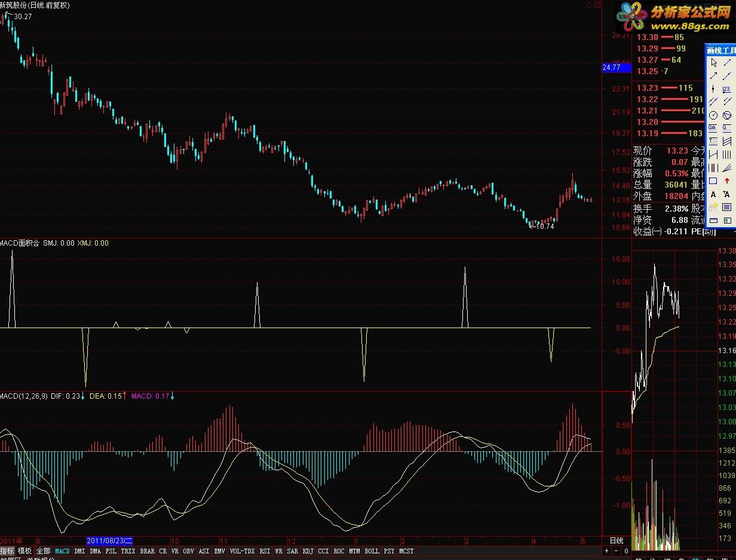Select the period measurement H-shaped tool
The width and height of the screenshot is (736, 560).
[713, 154]
